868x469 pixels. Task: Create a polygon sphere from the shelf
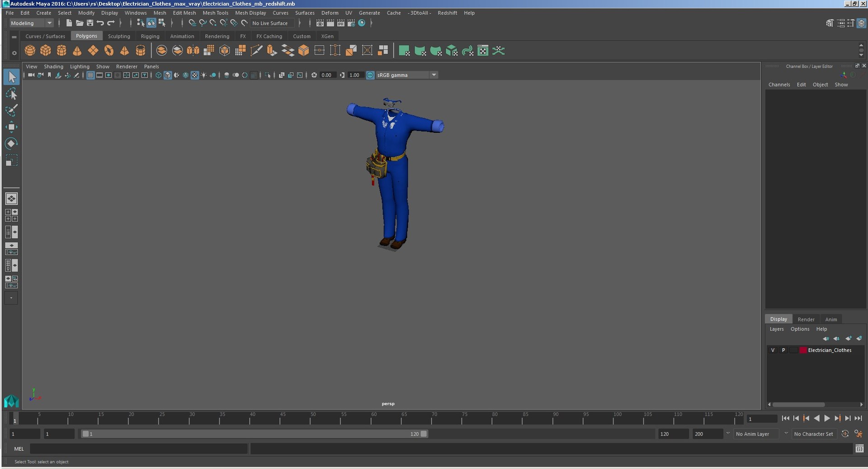point(30,51)
